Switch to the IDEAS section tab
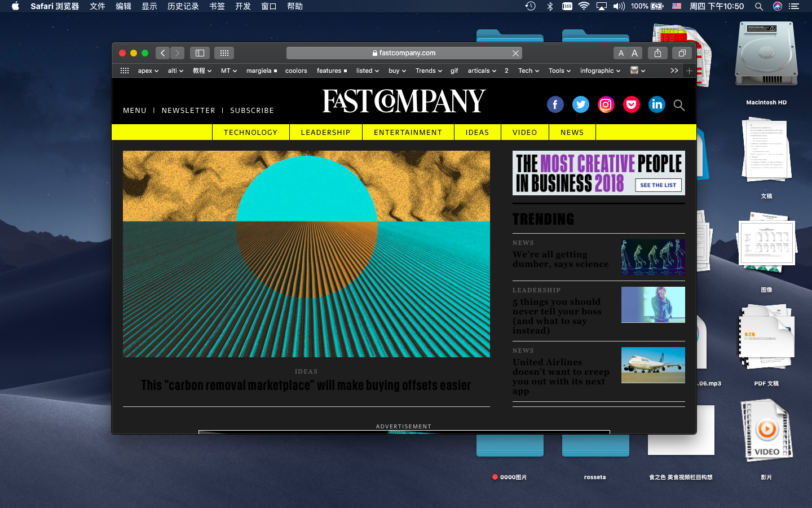The height and width of the screenshot is (508, 812). [x=477, y=132]
